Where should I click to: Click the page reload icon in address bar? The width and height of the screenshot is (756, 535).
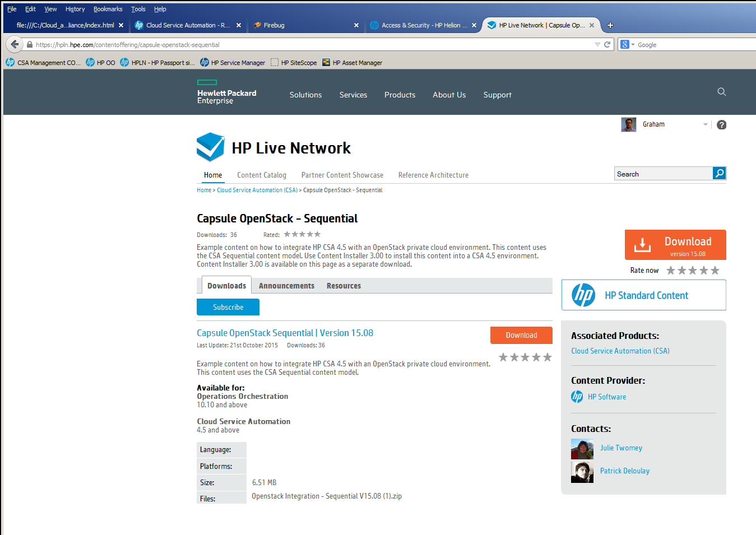click(607, 44)
